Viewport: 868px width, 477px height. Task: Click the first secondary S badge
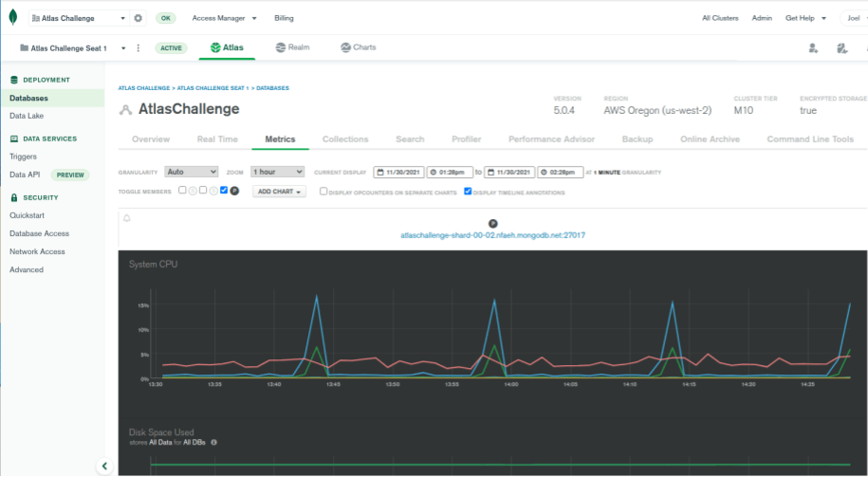pyautogui.click(x=193, y=191)
